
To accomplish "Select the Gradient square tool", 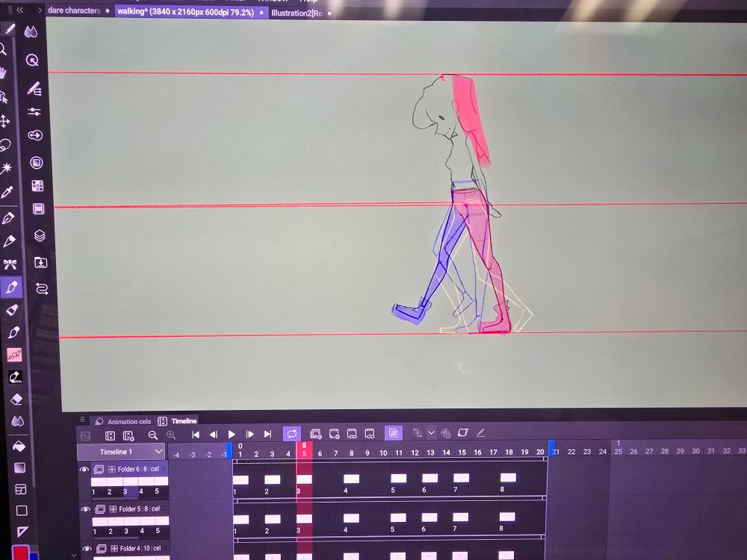I will 19,467.
